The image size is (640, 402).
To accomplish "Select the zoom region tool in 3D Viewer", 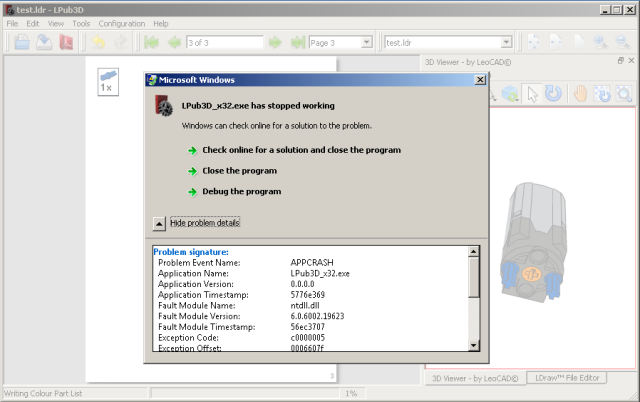I will pyautogui.click(x=624, y=94).
